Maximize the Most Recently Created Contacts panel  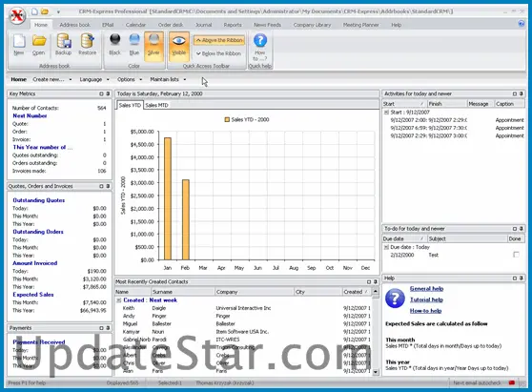tap(369, 281)
